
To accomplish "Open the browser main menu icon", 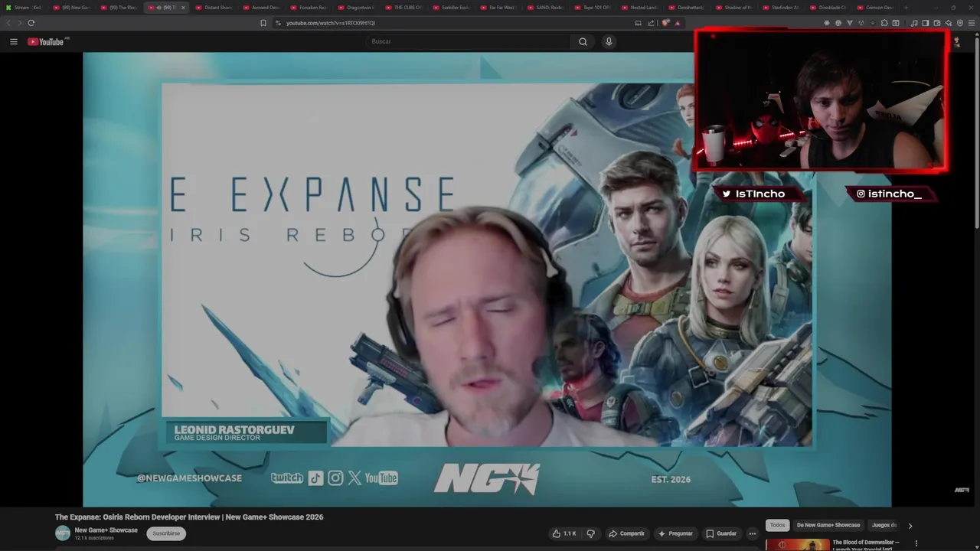I will 972,23.
